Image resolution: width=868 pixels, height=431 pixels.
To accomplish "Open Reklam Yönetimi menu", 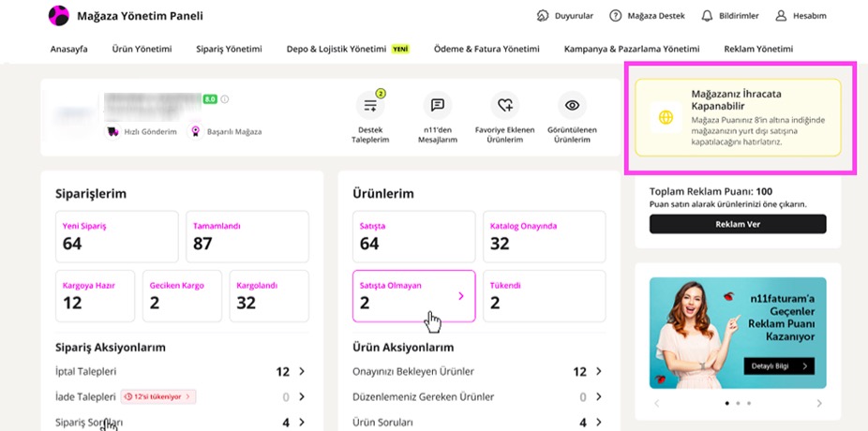I will [x=758, y=49].
